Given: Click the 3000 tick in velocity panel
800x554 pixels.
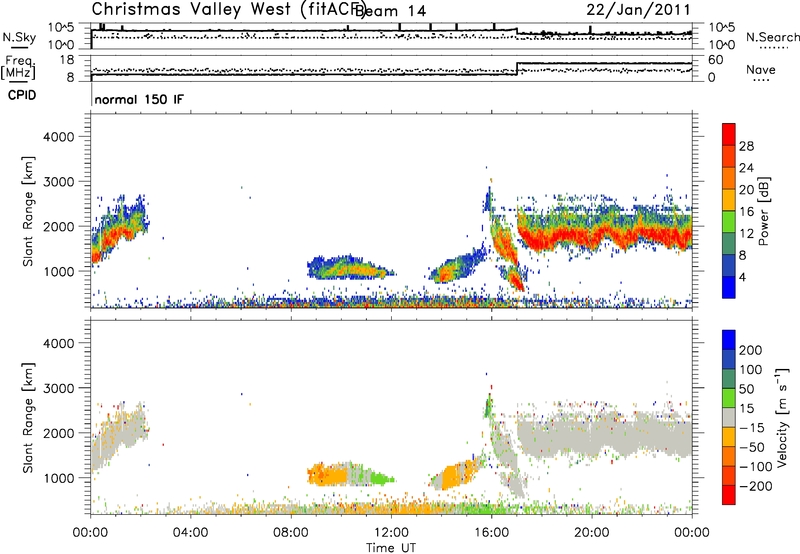Looking at the screenshot, I should coord(59,388).
